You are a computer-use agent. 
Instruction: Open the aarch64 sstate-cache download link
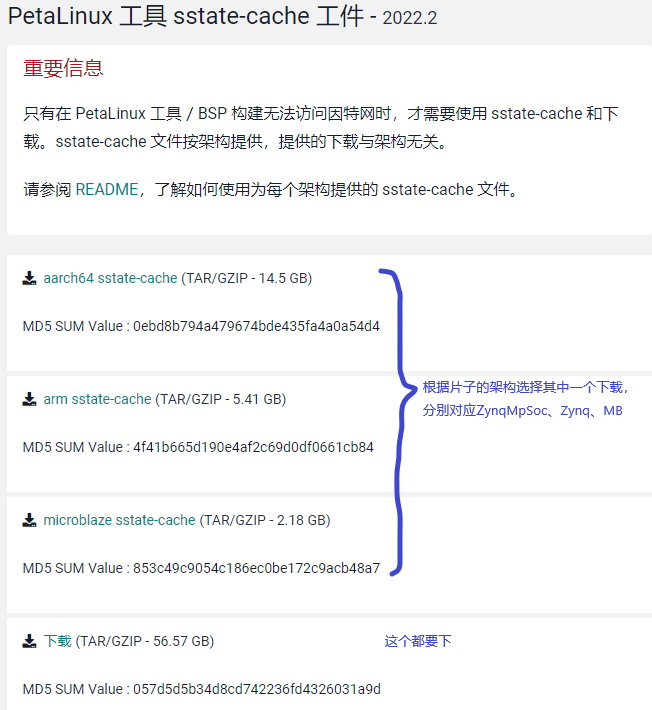110,278
